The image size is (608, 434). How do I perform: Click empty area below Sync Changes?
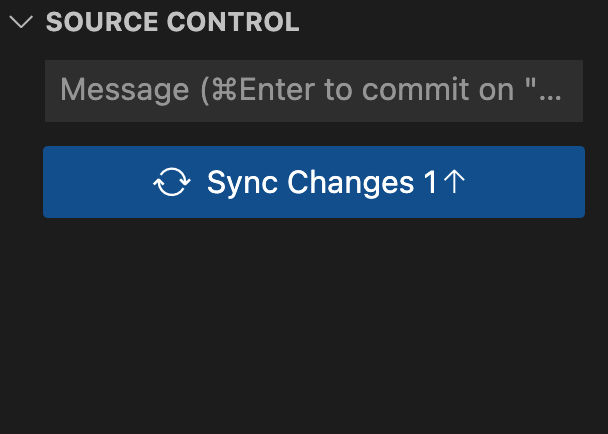[313, 320]
